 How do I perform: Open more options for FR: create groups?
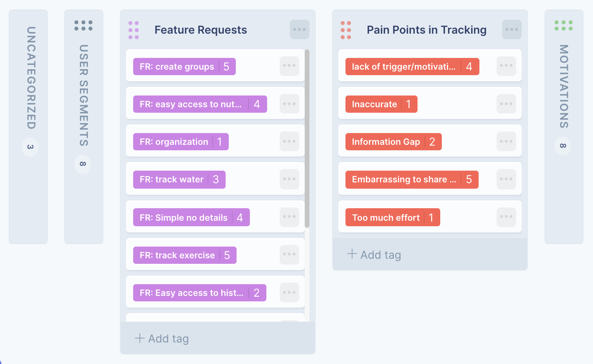pos(289,66)
